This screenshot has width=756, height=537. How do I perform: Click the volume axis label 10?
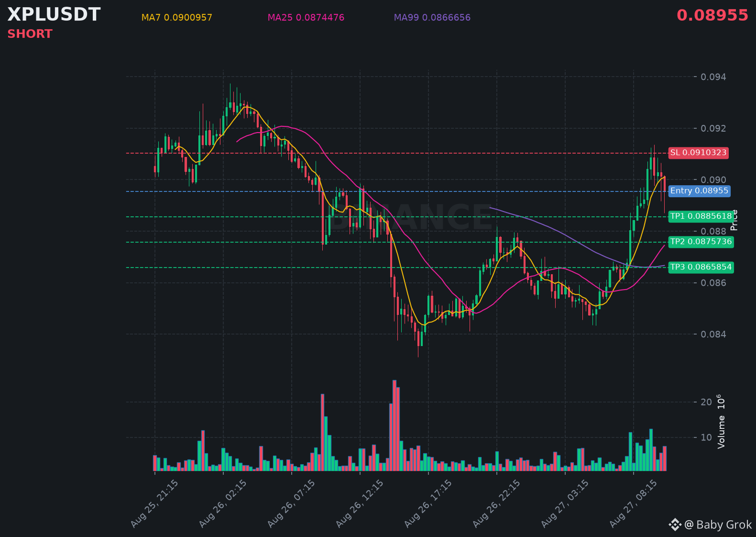coord(706,437)
